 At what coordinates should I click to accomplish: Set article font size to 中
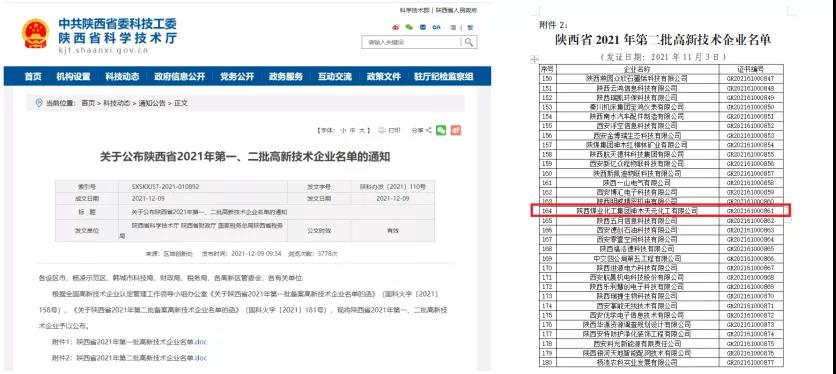(x=352, y=131)
